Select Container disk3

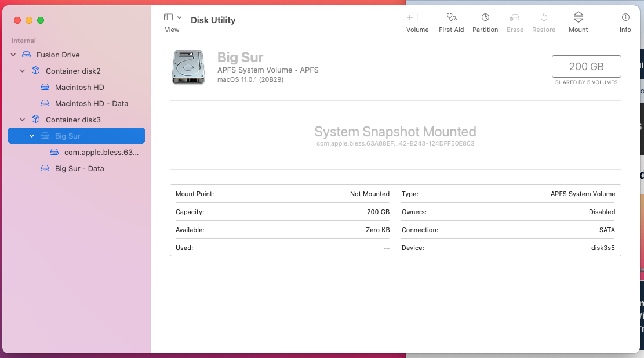tap(73, 120)
